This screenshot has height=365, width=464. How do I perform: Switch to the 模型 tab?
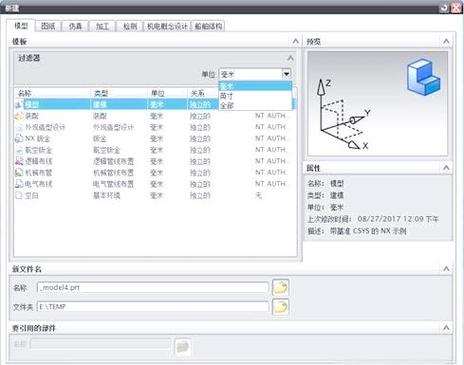pos(21,26)
